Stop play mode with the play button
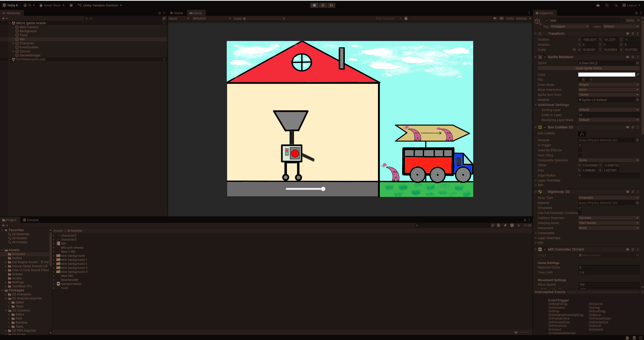 pos(314,5)
